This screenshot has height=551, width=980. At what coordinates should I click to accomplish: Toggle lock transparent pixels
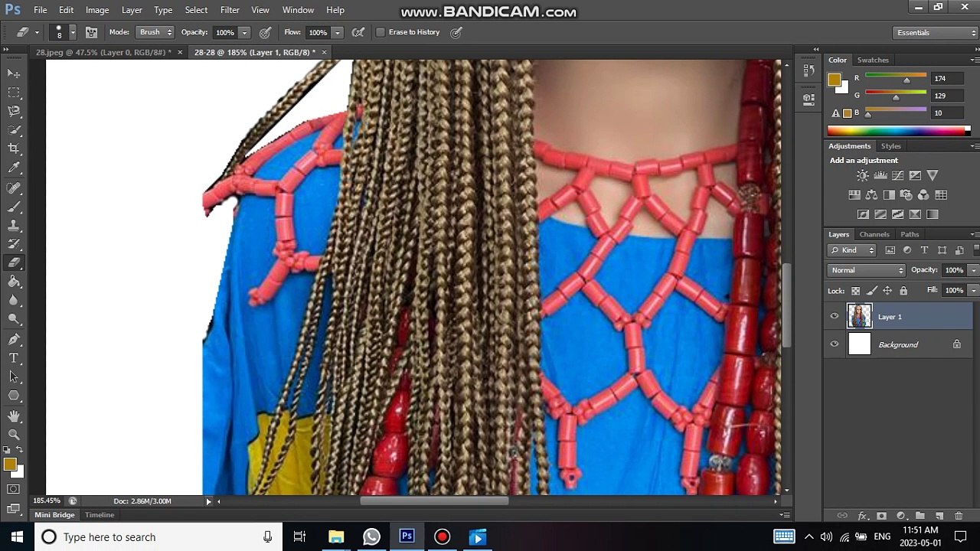(855, 291)
